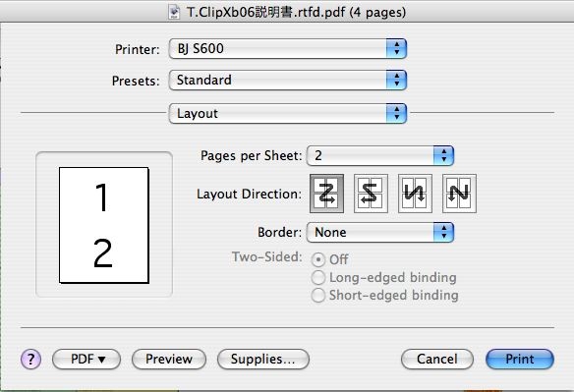Image resolution: width=574 pixels, height=392 pixels.
Task: Click the Supplies... button
Action: point(263,359)
